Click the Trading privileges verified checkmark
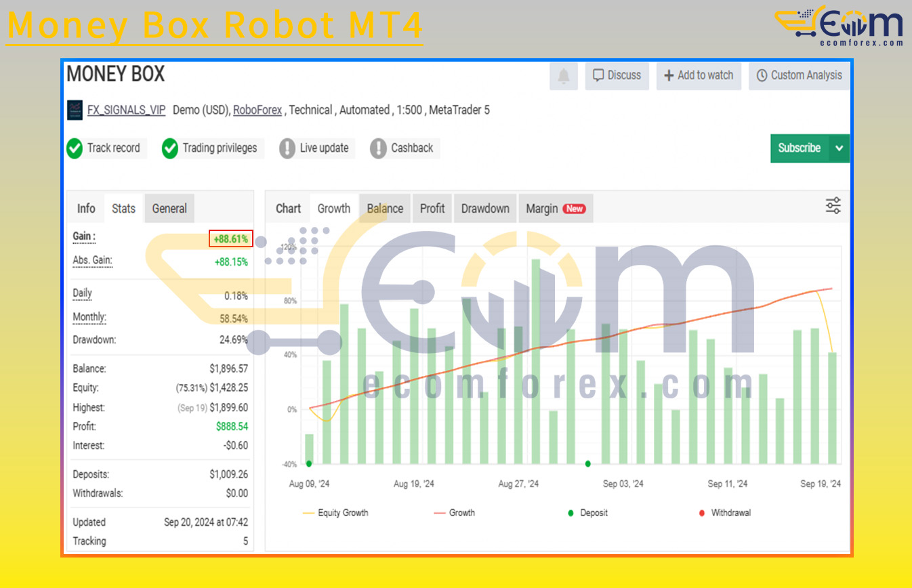The image size is (912, 588). pos(170,148)
